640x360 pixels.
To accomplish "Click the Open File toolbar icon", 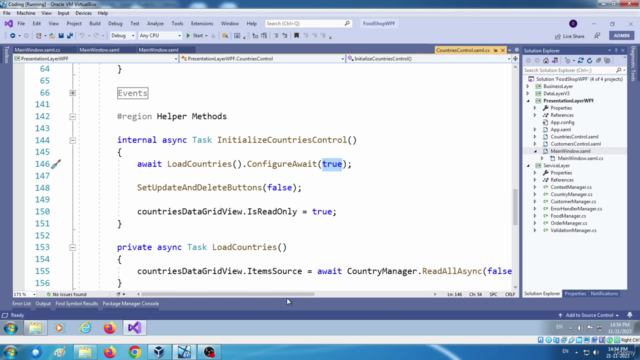I will click(x=52, y=36).
